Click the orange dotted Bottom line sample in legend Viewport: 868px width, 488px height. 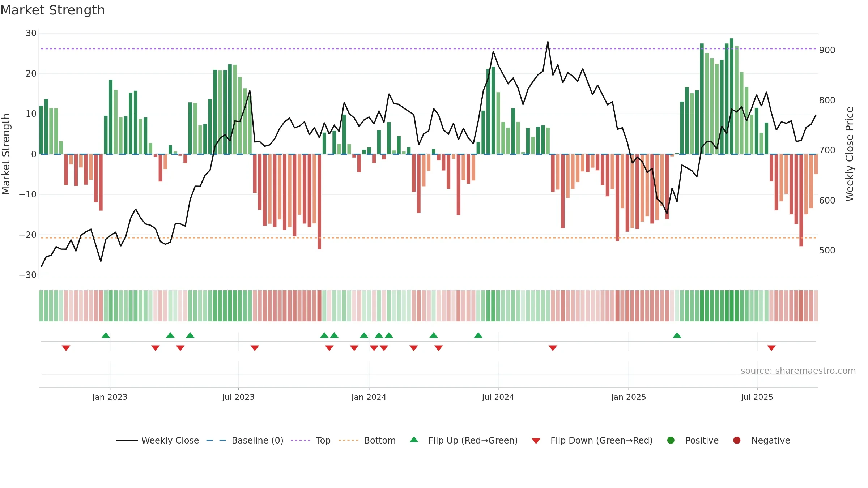[348, 440]
